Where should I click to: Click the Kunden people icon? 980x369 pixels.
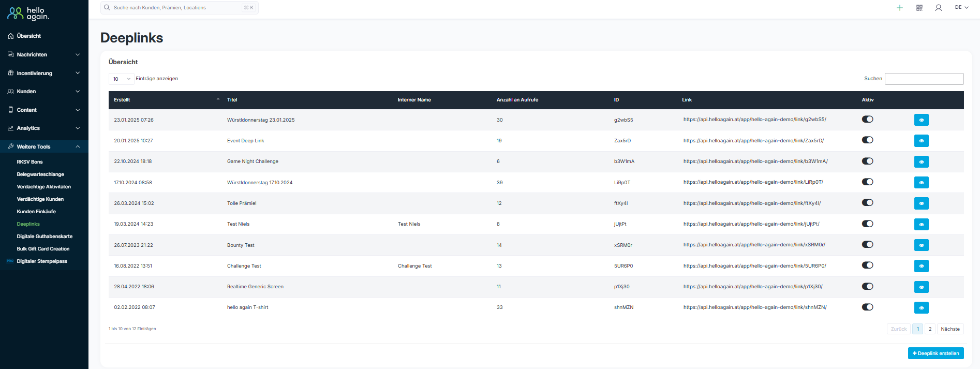point(10,92)
